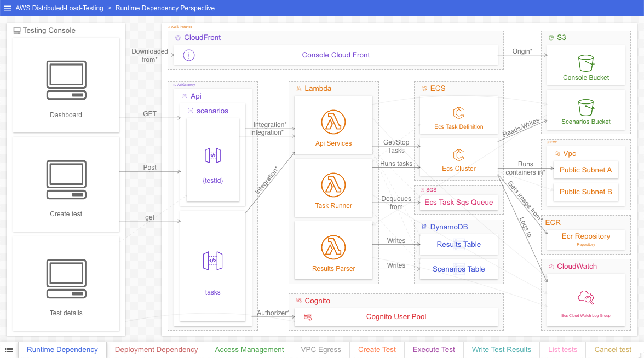Click the SQS group title
This screenshot has height=358, width=644.
click(x=432, y=190)
